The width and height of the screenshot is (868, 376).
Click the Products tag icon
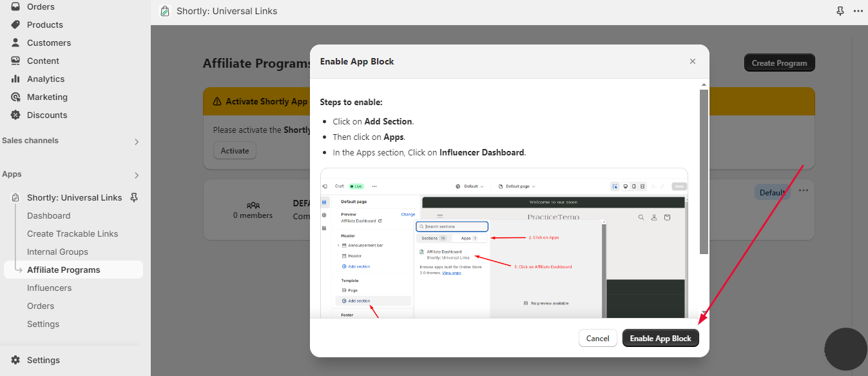pyautogui.click(x=15, y=25)
